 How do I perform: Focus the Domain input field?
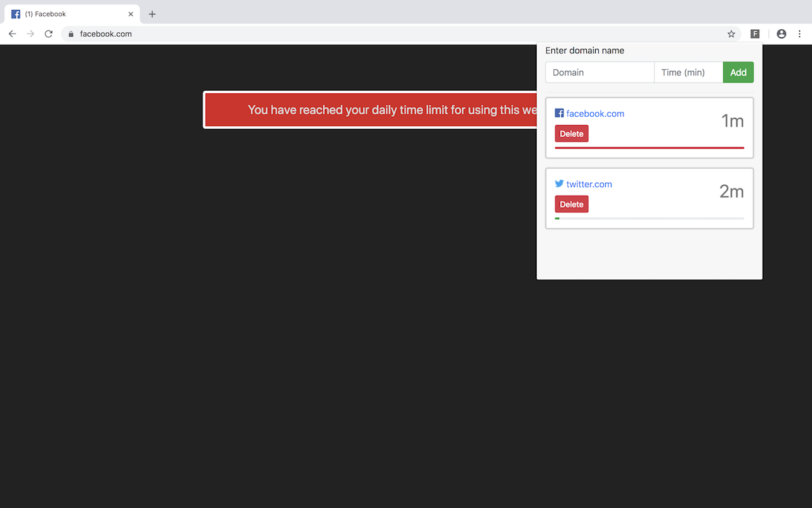point(599,72)
